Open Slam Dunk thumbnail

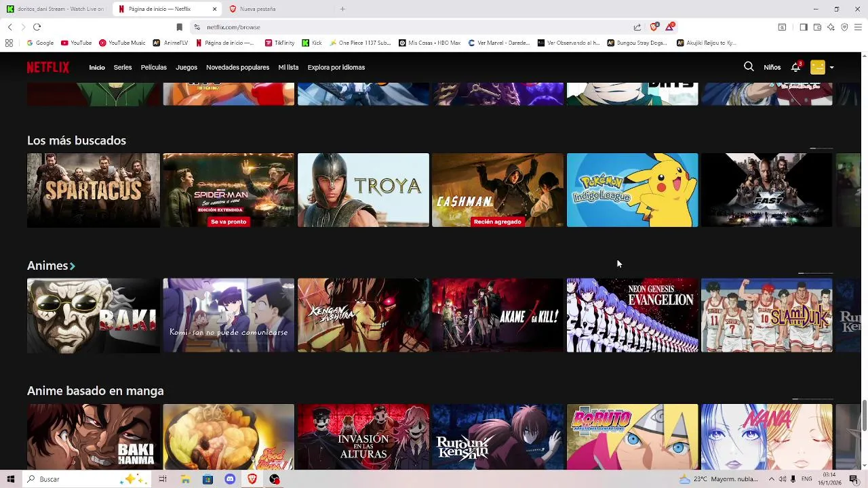click(766, 315)
